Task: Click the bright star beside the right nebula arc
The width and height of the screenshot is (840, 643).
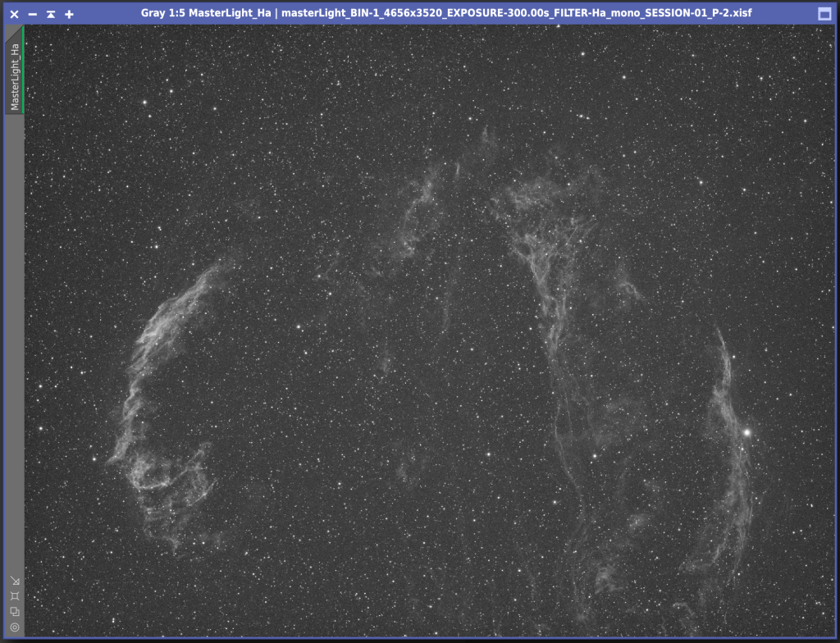Action: [x=746, y=432]
